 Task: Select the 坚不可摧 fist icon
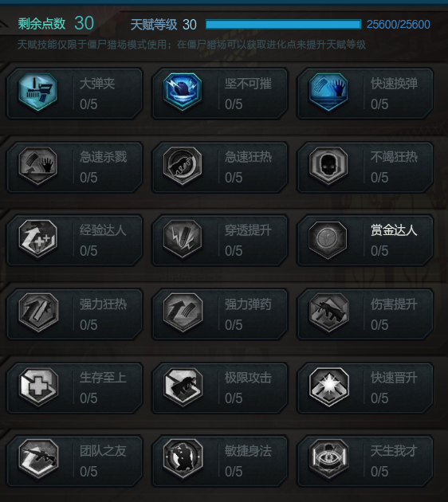pos(183,92)
